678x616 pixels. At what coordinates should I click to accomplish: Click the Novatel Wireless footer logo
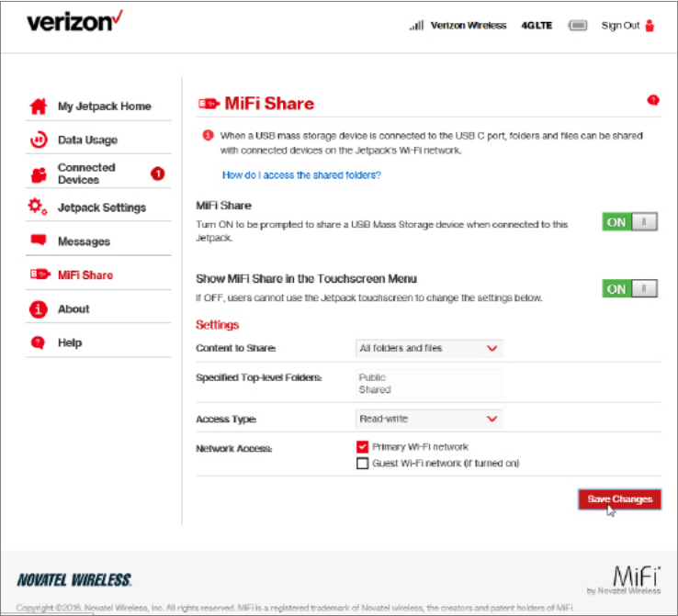pos(73,579)
